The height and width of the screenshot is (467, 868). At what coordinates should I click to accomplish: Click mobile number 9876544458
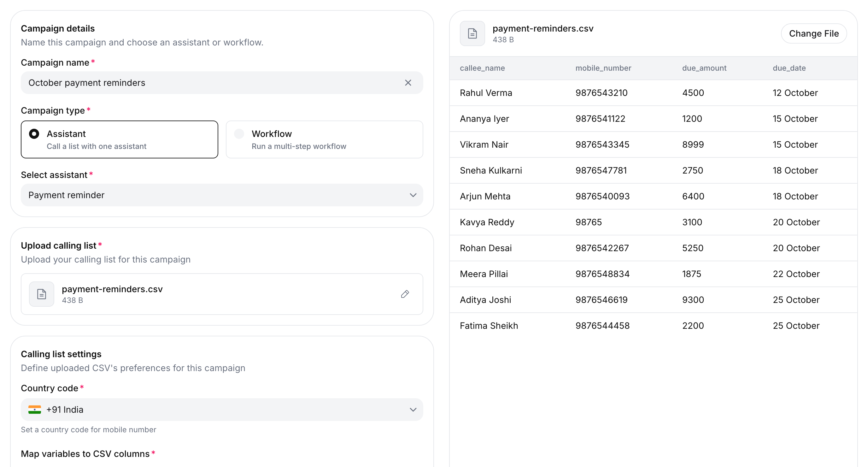click(602, 326)
